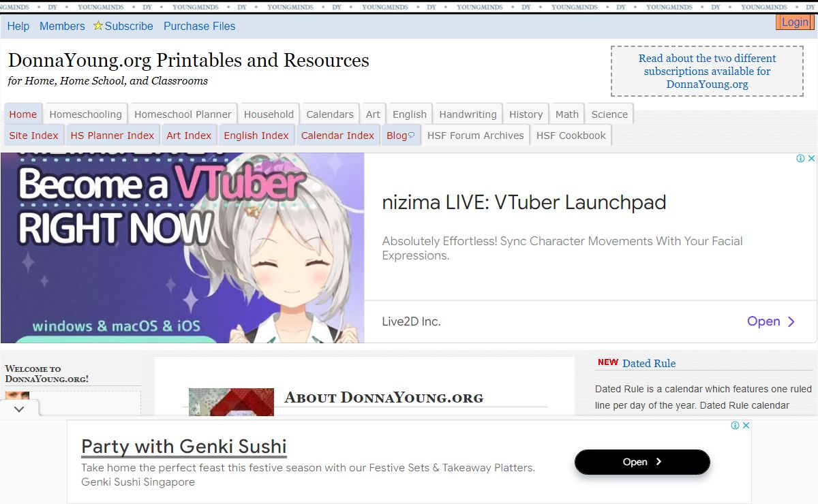Click the About DonnaYoung.org heading
This screenshot has width=818, height=504.
(x=384, y=398)
